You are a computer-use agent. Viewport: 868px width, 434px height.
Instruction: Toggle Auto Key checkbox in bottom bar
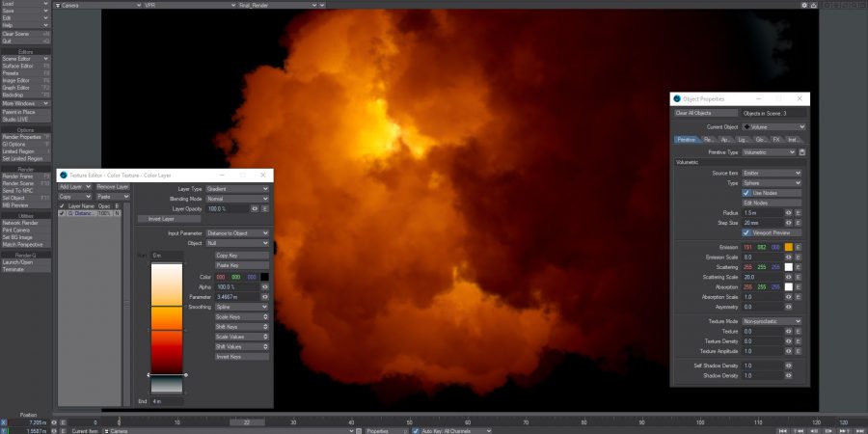click(x=416, y=430)
